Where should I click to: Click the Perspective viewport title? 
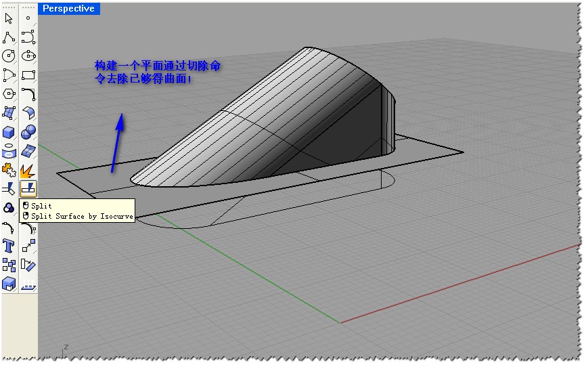click(68, 9)
